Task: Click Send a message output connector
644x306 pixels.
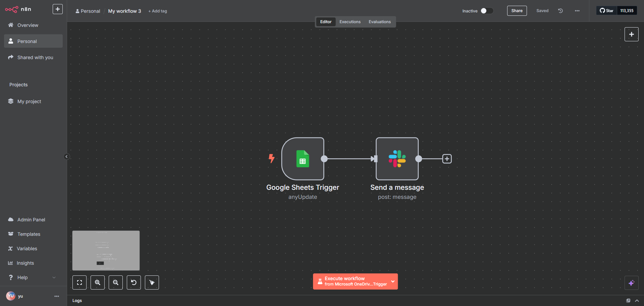Action: point(419,159)
